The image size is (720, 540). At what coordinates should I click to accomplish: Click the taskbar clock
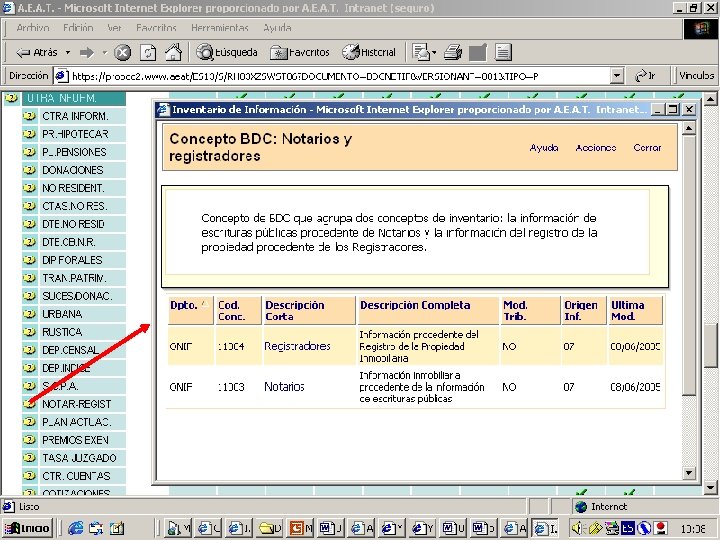pyautogui.click(x=692, y=529)
